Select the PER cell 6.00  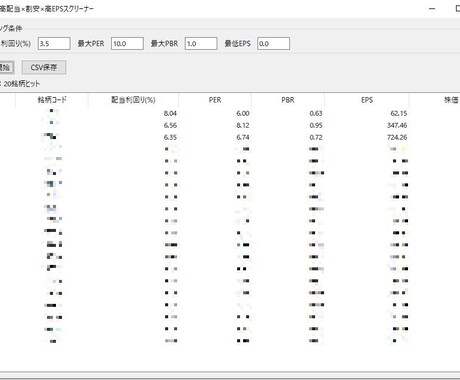tap(243, 113)
